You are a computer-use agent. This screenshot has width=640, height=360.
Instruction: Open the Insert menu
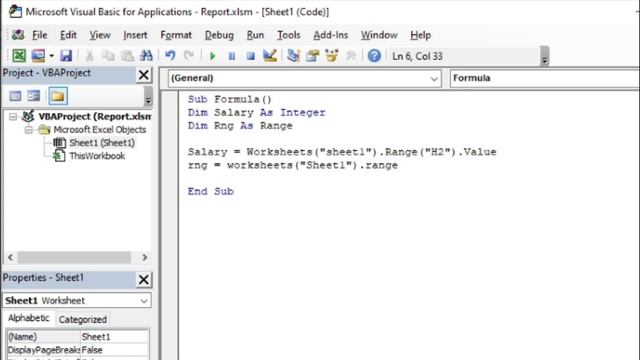coord(135,35)
